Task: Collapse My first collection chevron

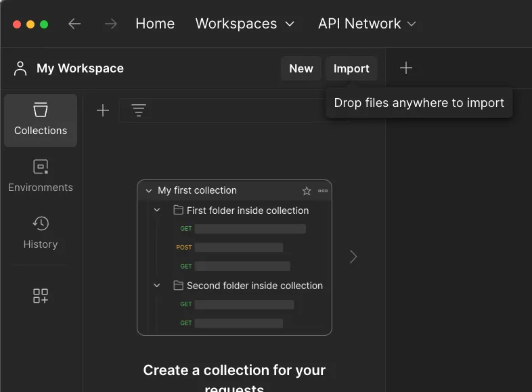Action: [149, 191]
